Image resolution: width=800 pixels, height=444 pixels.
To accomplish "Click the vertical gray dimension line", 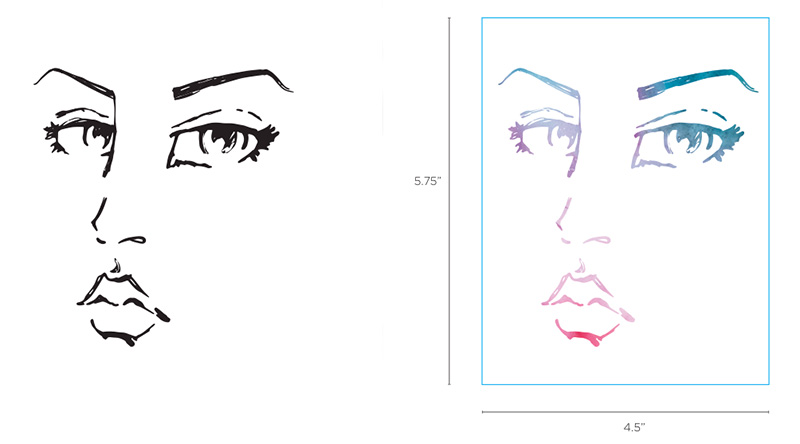I will coord(449,201).
